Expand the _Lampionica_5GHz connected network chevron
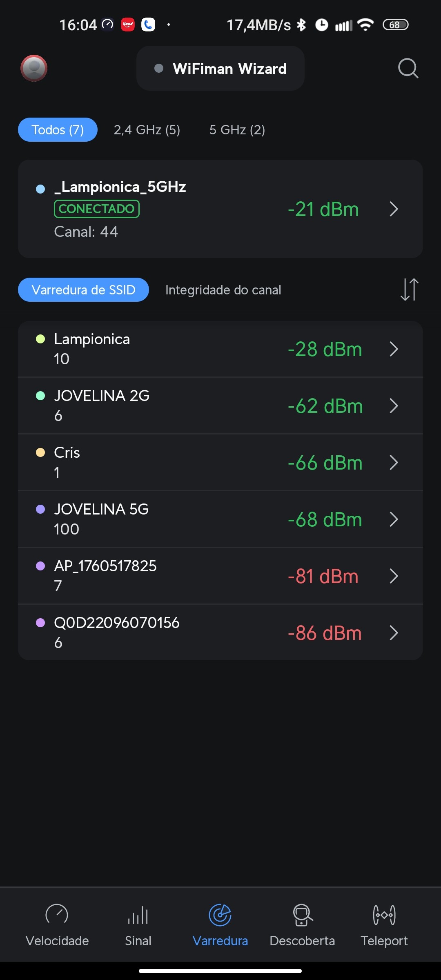Viewport: 441px width, 980px height. [x=394, y=209]
